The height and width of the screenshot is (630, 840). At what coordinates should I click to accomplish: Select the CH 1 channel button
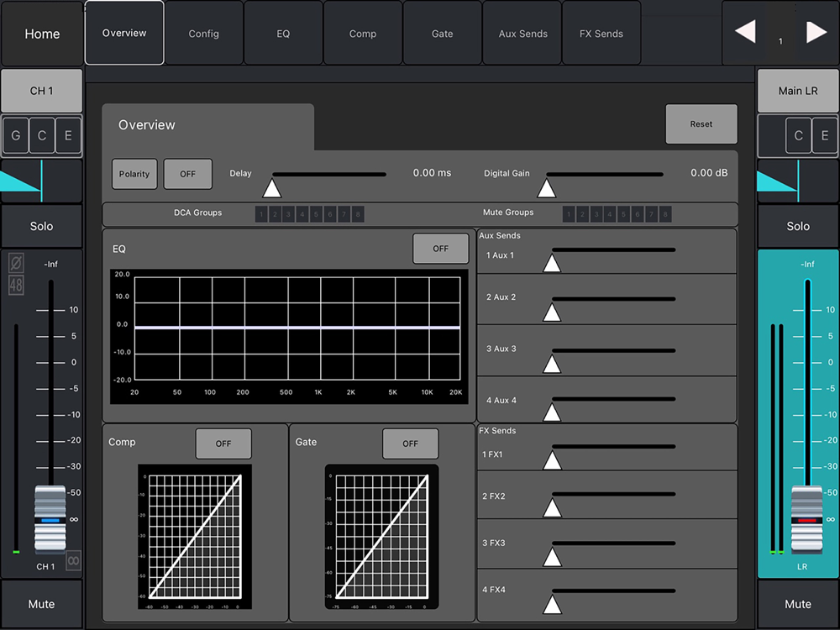tap(42, 91)
